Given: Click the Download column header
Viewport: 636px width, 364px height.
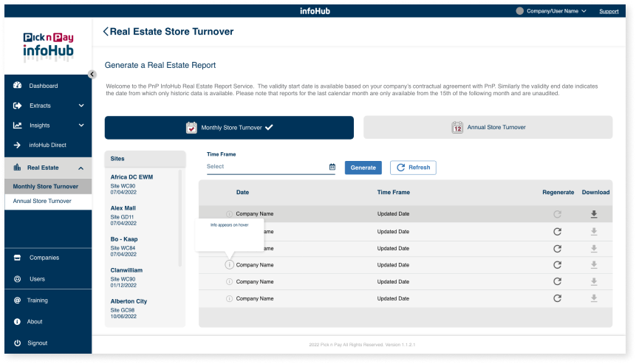Looking at the screenshot, I should click(x=595, y=192).
